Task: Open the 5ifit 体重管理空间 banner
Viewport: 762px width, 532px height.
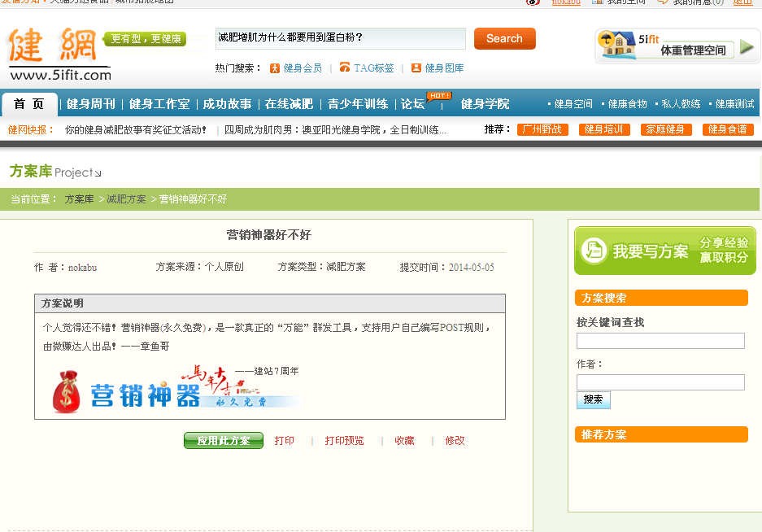Action: click(677, 46)
